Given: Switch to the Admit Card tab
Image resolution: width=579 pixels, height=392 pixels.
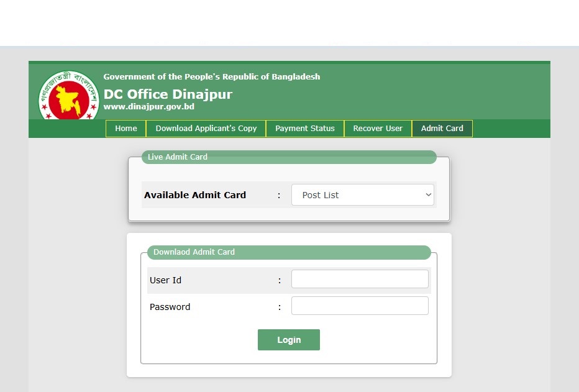Looking at the screenshot, I should (442, 129).
